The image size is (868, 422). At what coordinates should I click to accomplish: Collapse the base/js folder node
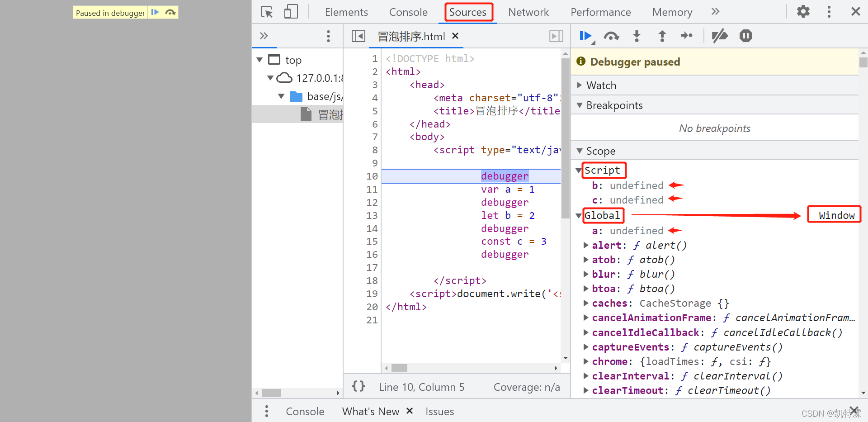[281, 96]
